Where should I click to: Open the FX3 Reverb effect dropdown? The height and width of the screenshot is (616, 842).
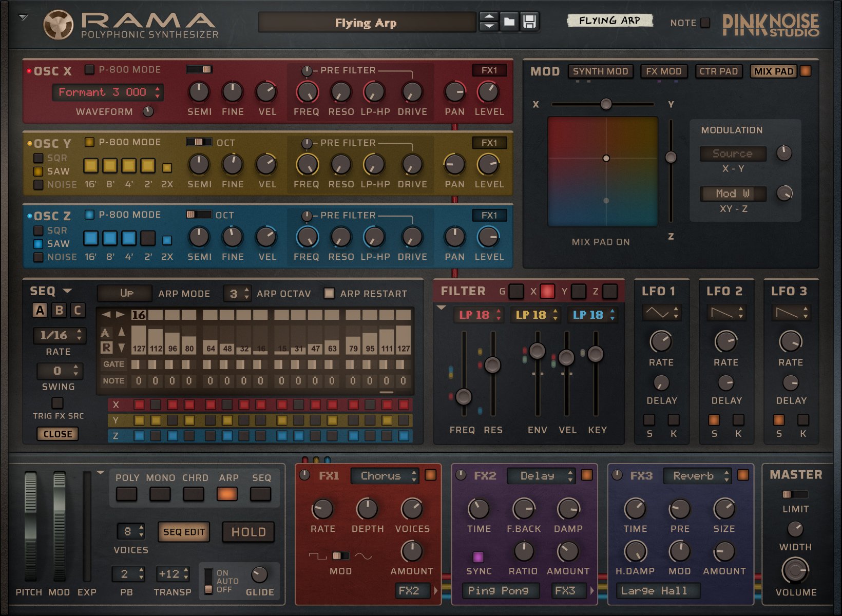click(x=697, y=476)
